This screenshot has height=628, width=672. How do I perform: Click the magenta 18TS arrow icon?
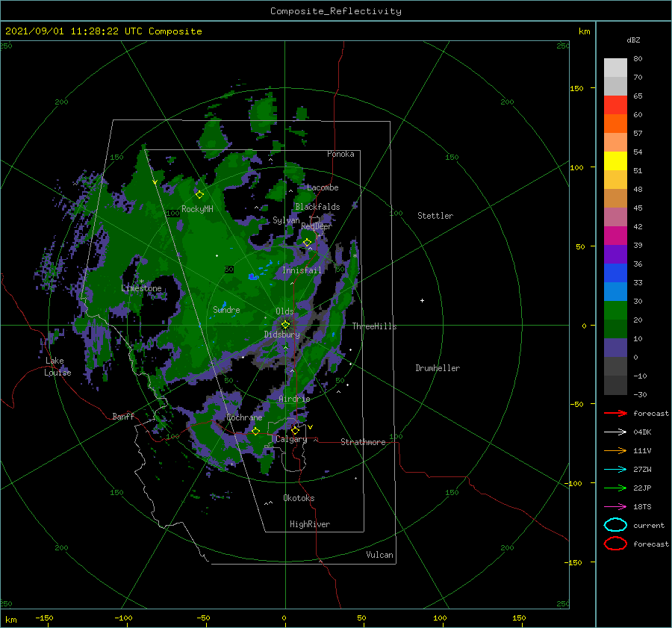615,506
